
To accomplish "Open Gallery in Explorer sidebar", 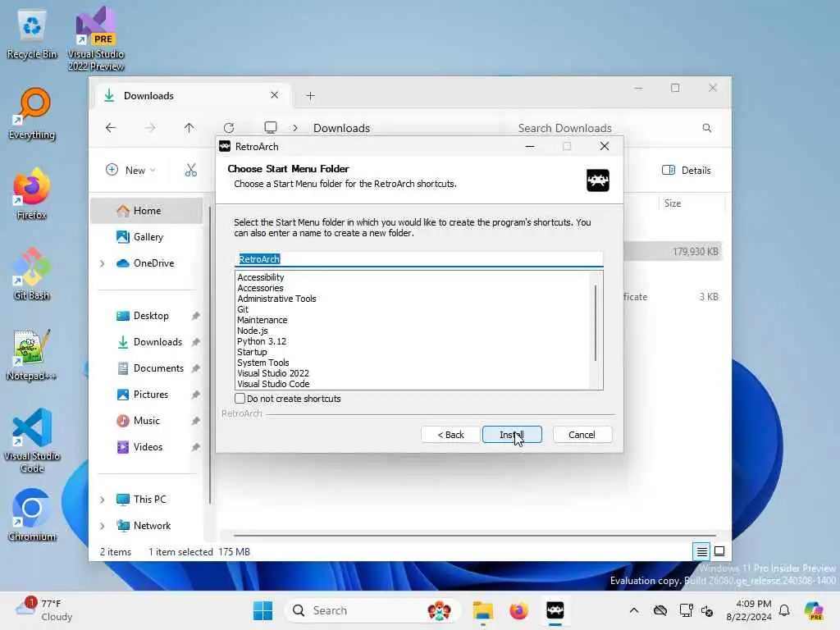I will pos(148,237).
